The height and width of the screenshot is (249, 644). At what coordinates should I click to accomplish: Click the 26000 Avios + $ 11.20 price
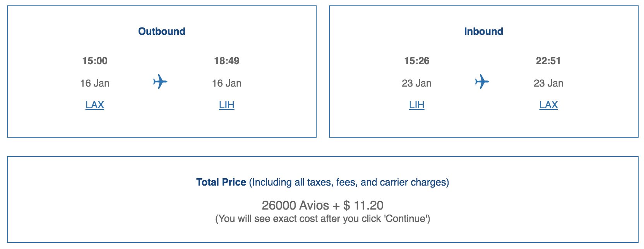click(322, 205)
